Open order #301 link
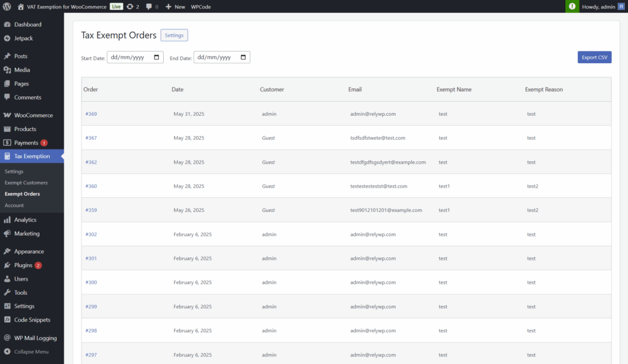This screenshot has height=364, width=628. point(91,259)
